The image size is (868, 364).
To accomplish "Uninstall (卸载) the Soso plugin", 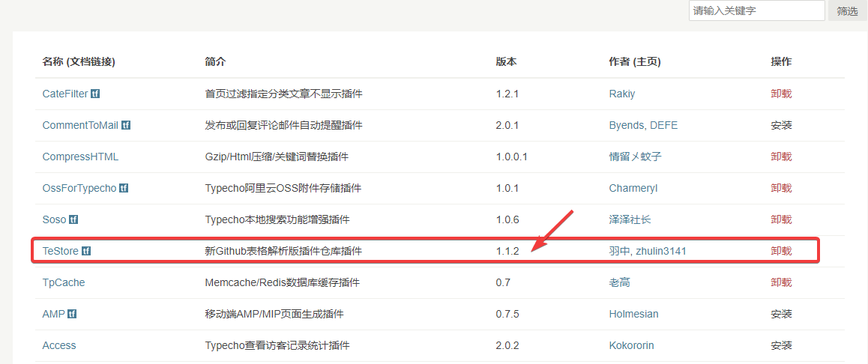I will tap(781, 219).
